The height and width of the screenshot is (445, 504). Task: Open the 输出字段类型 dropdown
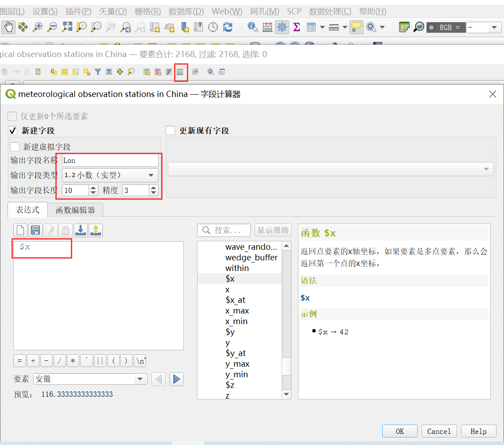pyautogui.click(x=110, y=175)
